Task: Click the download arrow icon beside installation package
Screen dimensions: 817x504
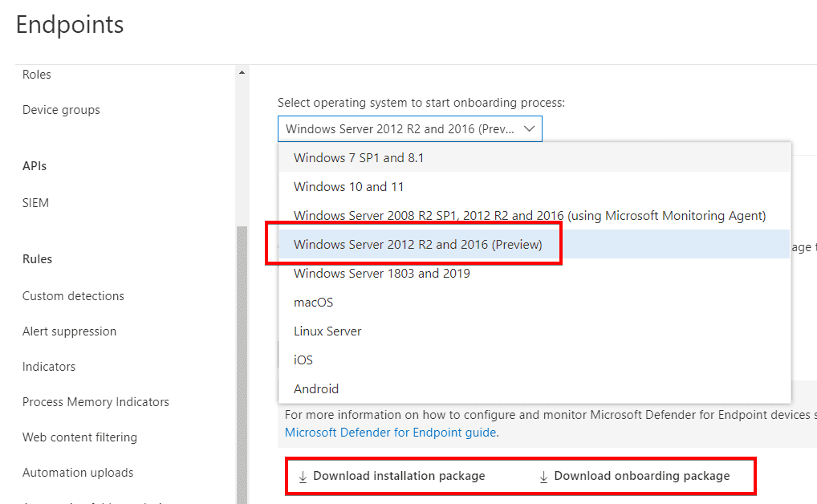Action: 303,477
